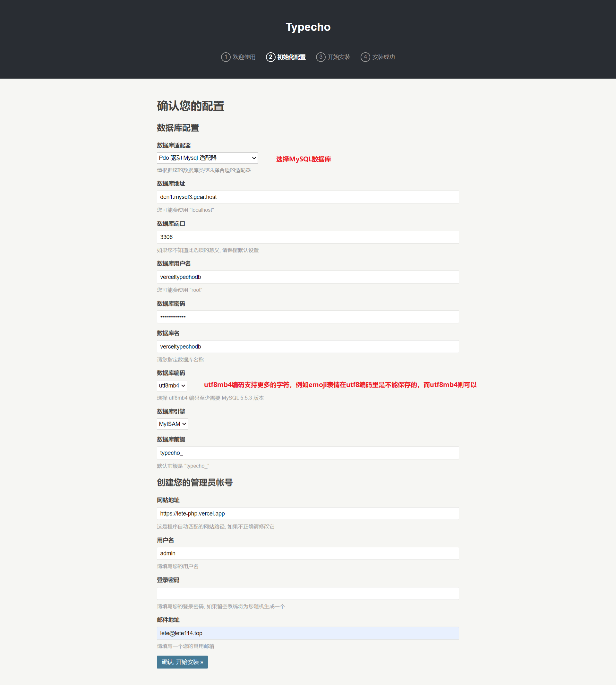The width and height of the screenshot is (616, 685).
Task: Focus the email address field
Action: 308,633
